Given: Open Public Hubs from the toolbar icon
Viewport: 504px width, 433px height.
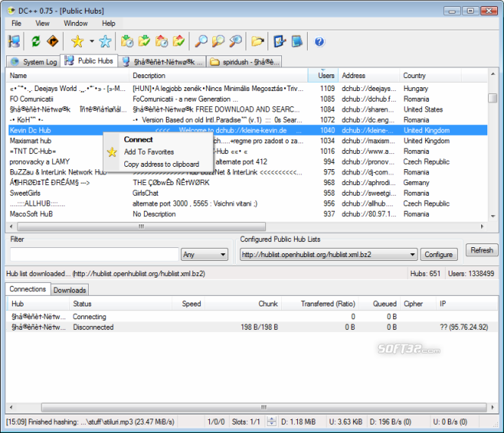Looking at the screenshot, I should click(x=14, y=42).
